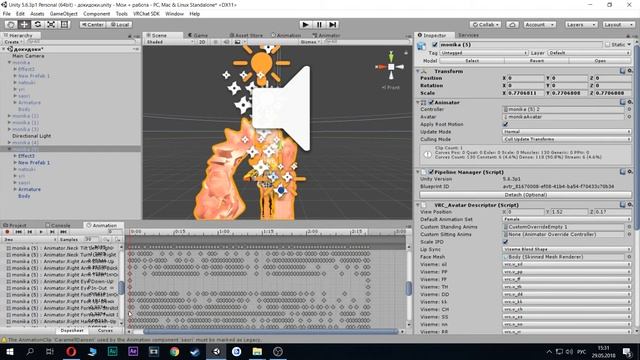640x360 pixels.
Task: Click the Step frame button
Action: click(333, 24)
